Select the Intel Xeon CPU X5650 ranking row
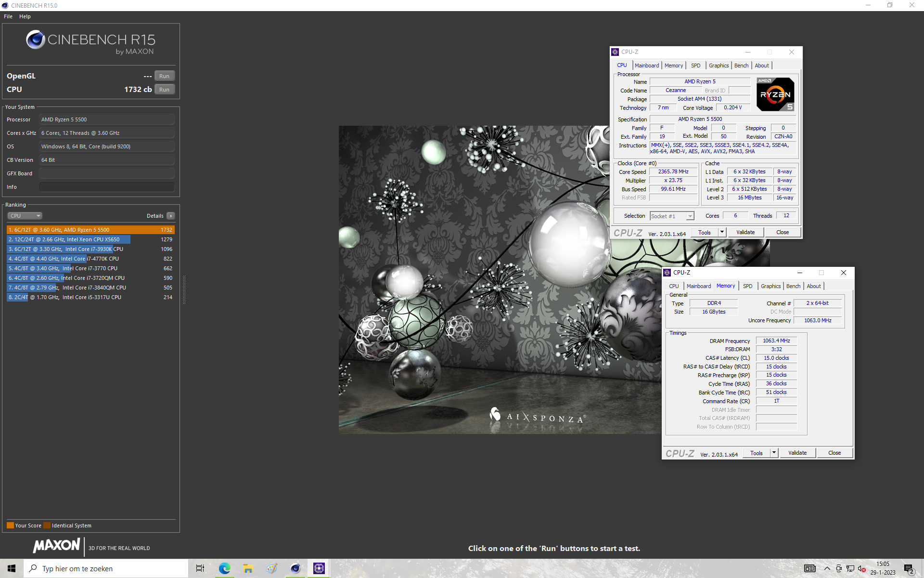 click(x=90, y=239)
